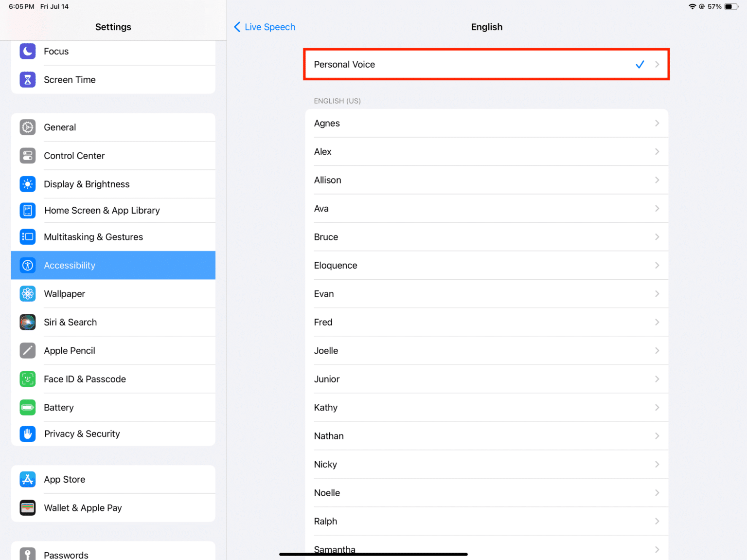Tap the Wallpaper flower icon
747x560 pixels.
[x=28, y=294]
